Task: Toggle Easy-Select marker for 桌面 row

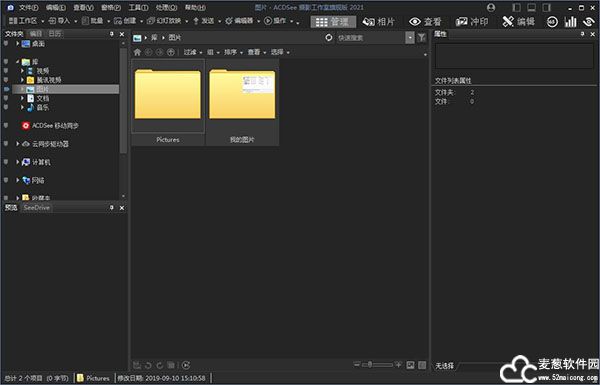Action: click(x=6, y=44)
